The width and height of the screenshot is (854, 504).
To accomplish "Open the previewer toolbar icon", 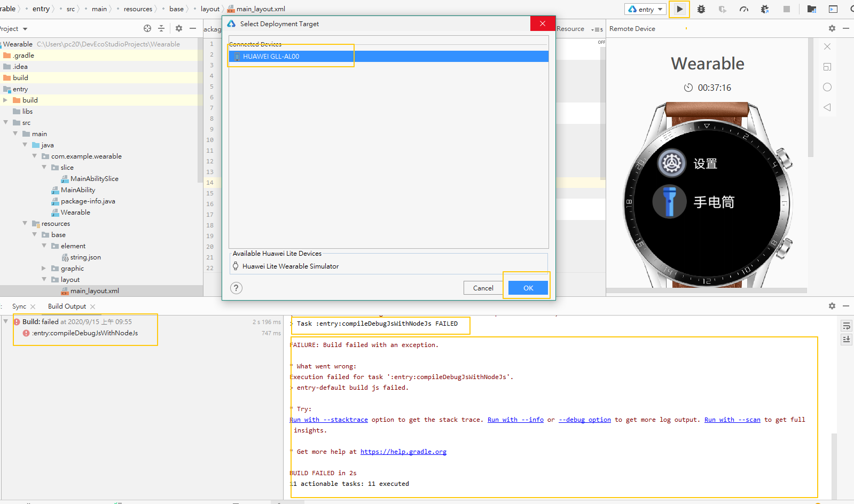I will coord(833,9).
